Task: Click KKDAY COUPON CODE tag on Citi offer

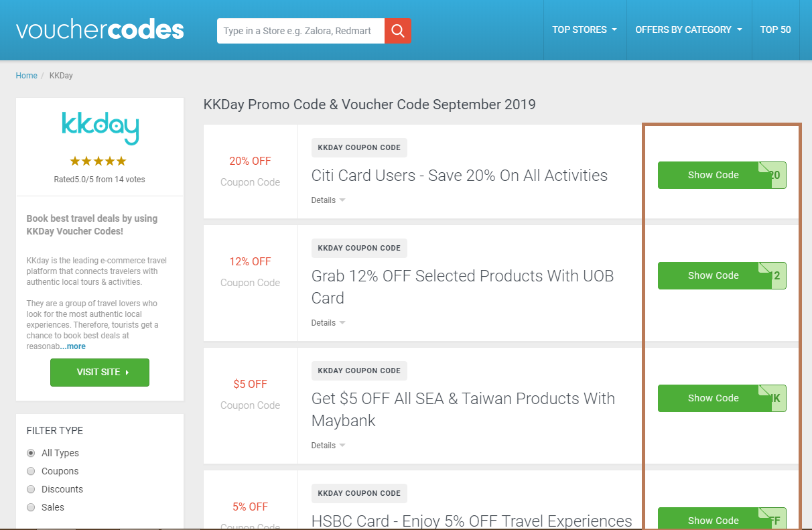Action: coord(359,147)
